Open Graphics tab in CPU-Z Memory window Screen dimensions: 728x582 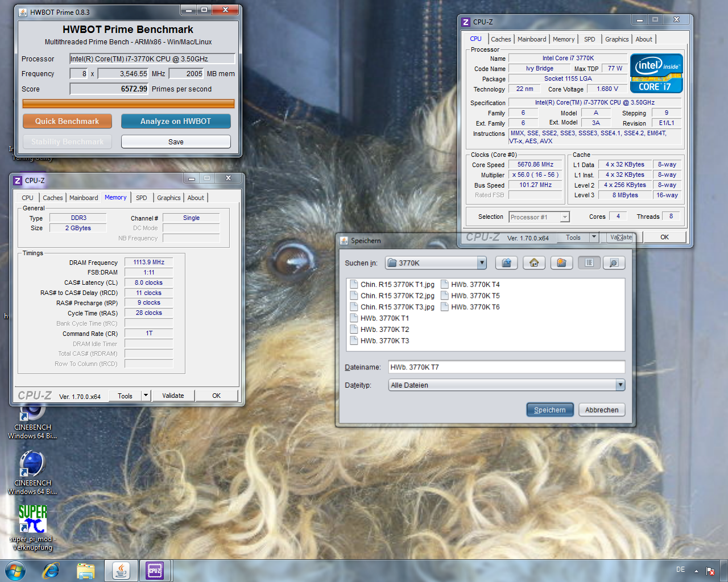tap(168, 198)
